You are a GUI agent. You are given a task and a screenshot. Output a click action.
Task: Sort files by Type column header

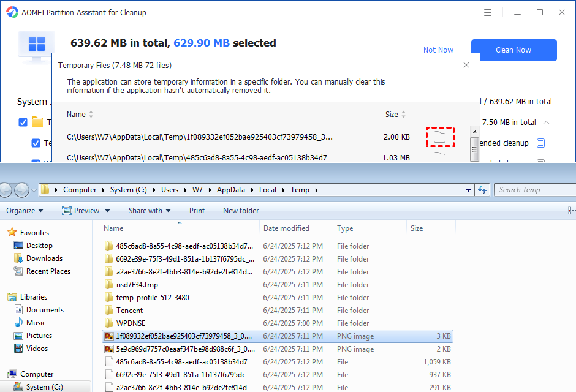[x=369, y=228]
